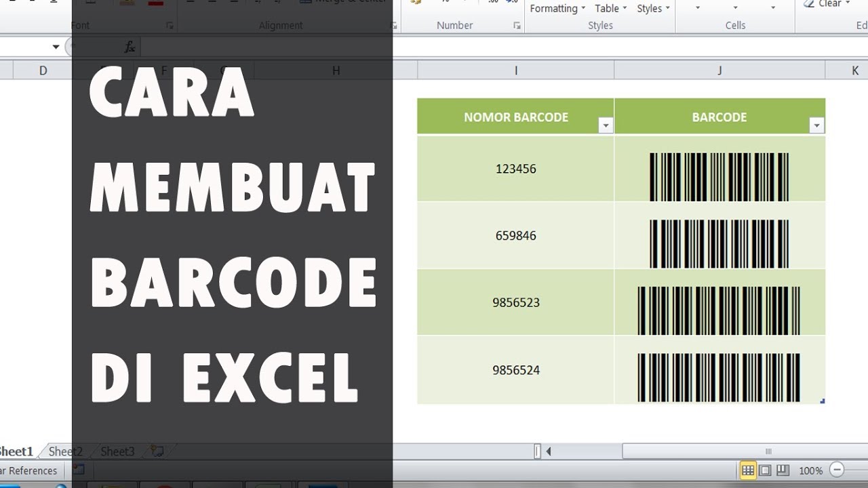
Task: Click the barcode in the 9856524 row
Action: coord(719,378)
